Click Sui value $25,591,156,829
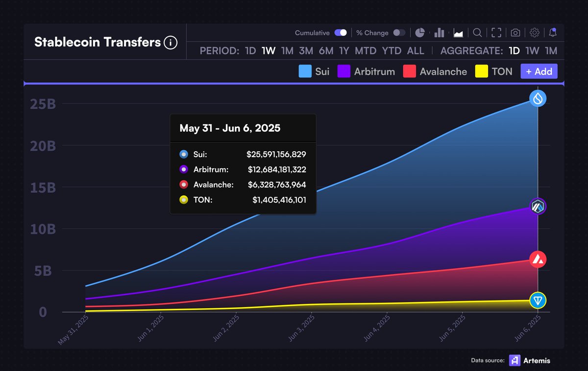The height and width of the screenshot is (371, 588). tap(276, 154)
